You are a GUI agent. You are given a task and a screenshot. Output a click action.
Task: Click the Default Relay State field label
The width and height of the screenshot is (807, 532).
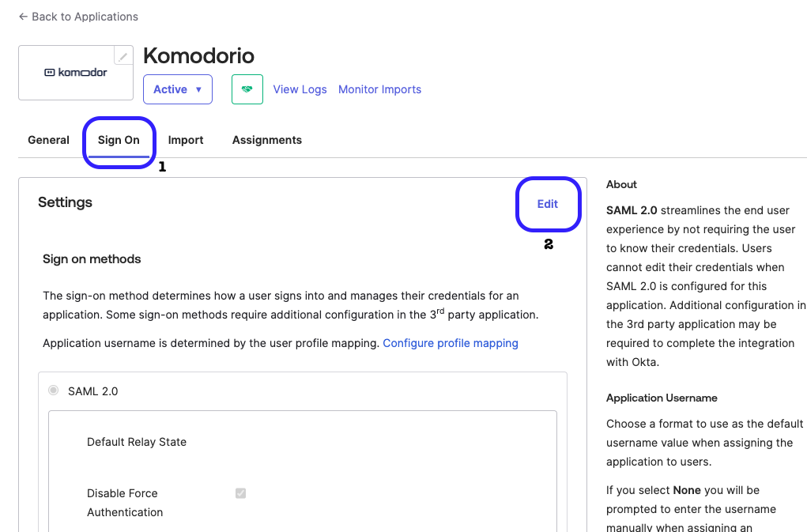137,442
